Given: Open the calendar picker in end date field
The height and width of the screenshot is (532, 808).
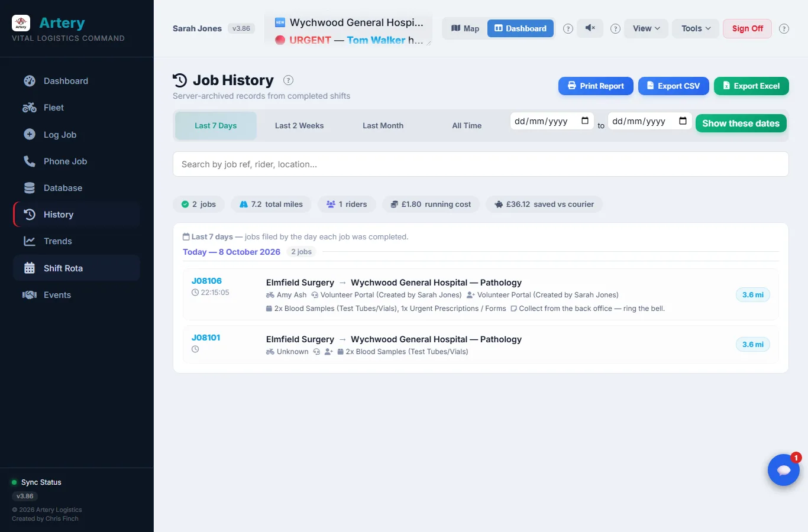Looking at the screenshot, I should pos(683,121).
